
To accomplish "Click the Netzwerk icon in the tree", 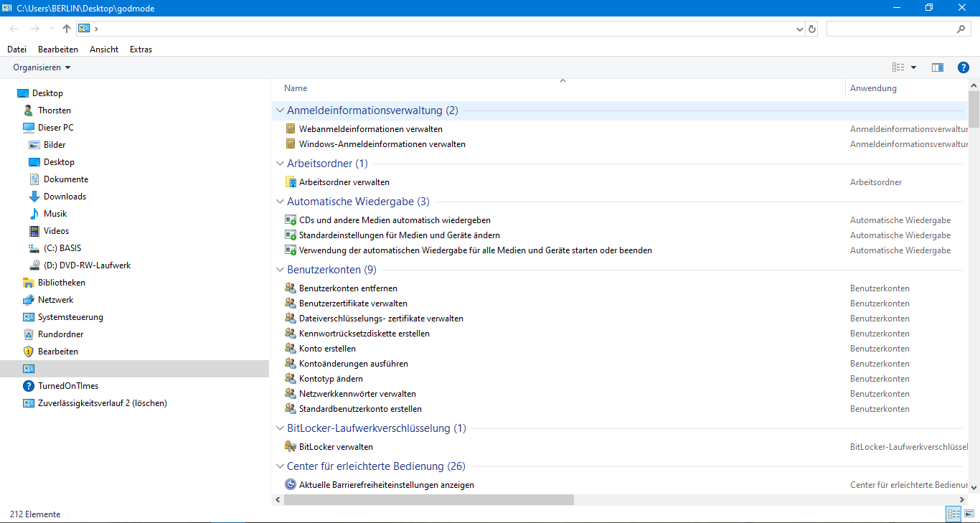I will point(28,300).
